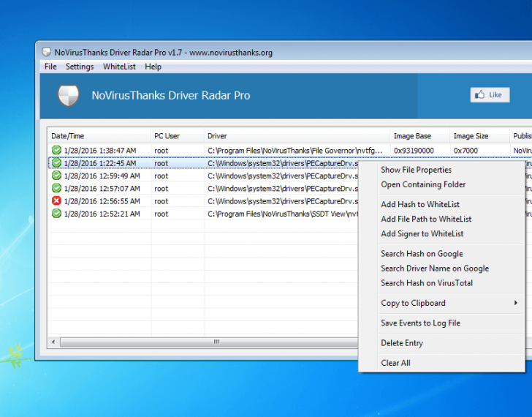Select Save Events to Log File
Image resolution: width=532 pixels, height=417 pixels.
420,323
